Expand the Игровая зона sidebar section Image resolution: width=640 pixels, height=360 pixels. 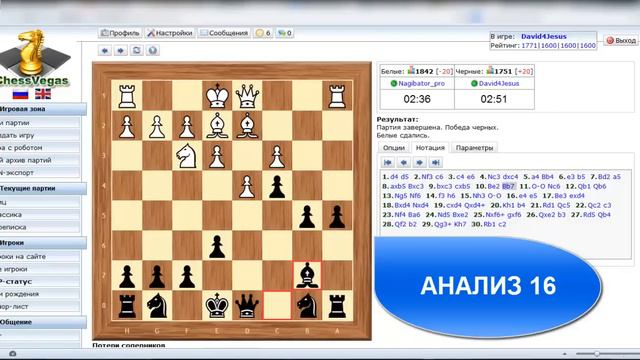(x=42, y=109)
